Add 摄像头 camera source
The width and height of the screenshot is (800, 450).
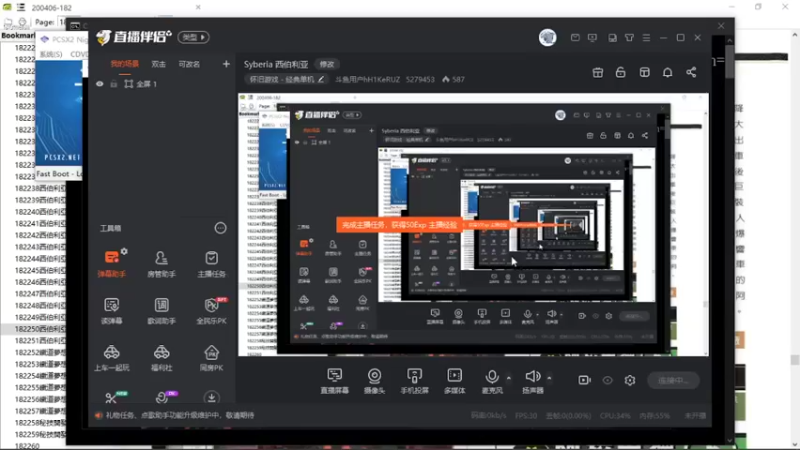pyautogui.click(x=374, y=381)
